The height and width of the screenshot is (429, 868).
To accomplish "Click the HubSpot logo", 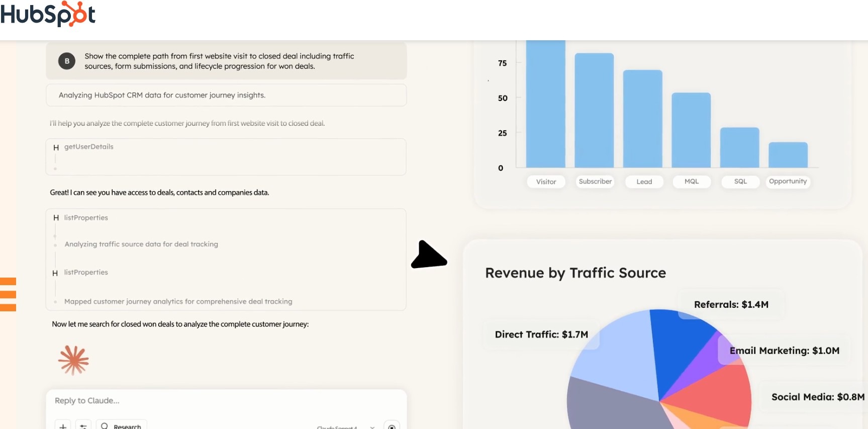I will [x=48, y=14].
